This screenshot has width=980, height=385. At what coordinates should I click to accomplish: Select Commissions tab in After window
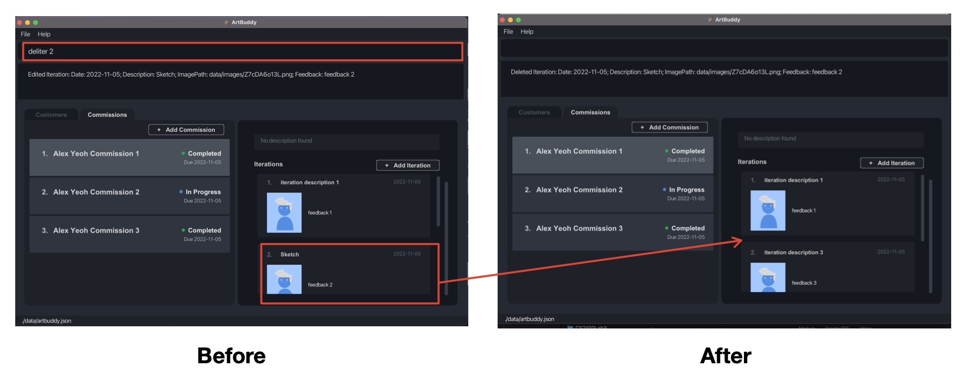[x=591, y=113]
